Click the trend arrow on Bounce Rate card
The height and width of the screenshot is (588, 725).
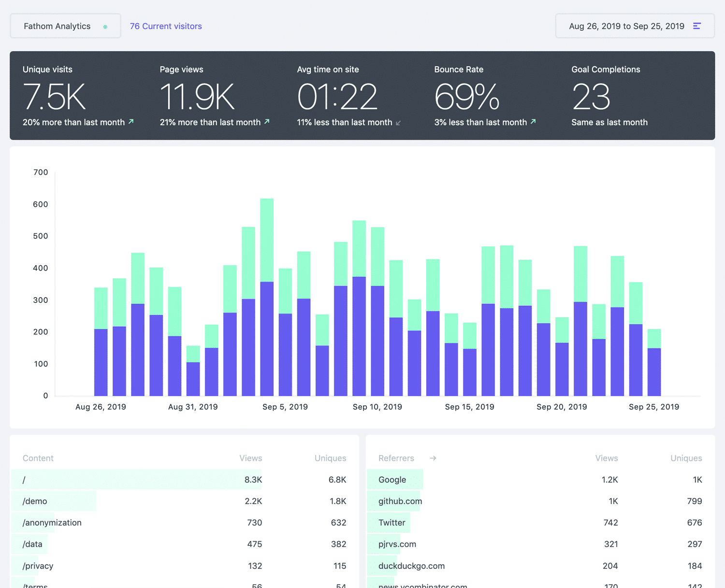[533, 122]
